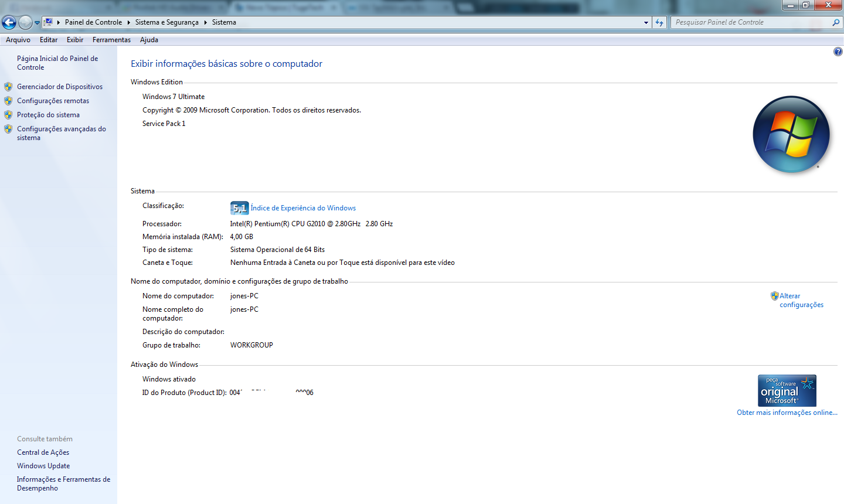Image resolution: width=844 pixels, height=504 pixels.
Task: Click the 4,00 GB installed memory value
Action: tap(241, 237)
